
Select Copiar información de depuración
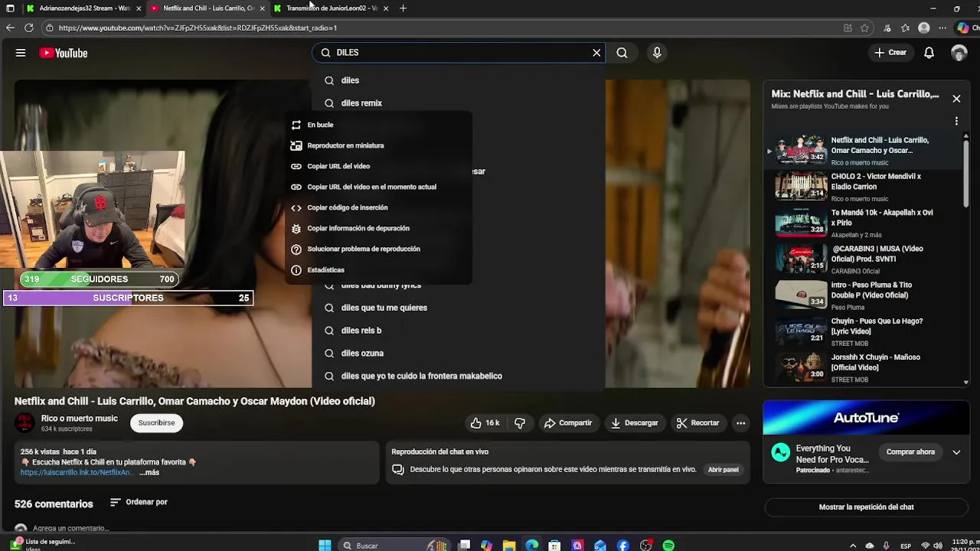[x=378, y=228]
